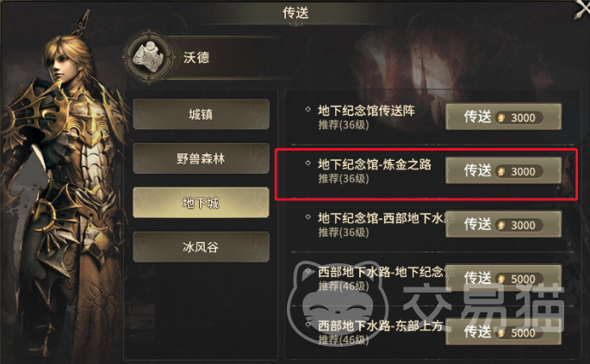Image resolution: width=590 pixels, height=364 pixels.
Task: Select the 西部地下水路-东部上方 destination text
Action: point(381,325)
